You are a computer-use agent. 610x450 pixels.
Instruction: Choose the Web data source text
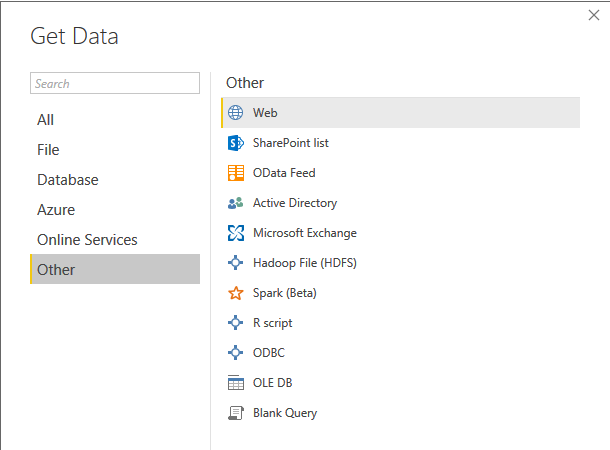point(265,113)
